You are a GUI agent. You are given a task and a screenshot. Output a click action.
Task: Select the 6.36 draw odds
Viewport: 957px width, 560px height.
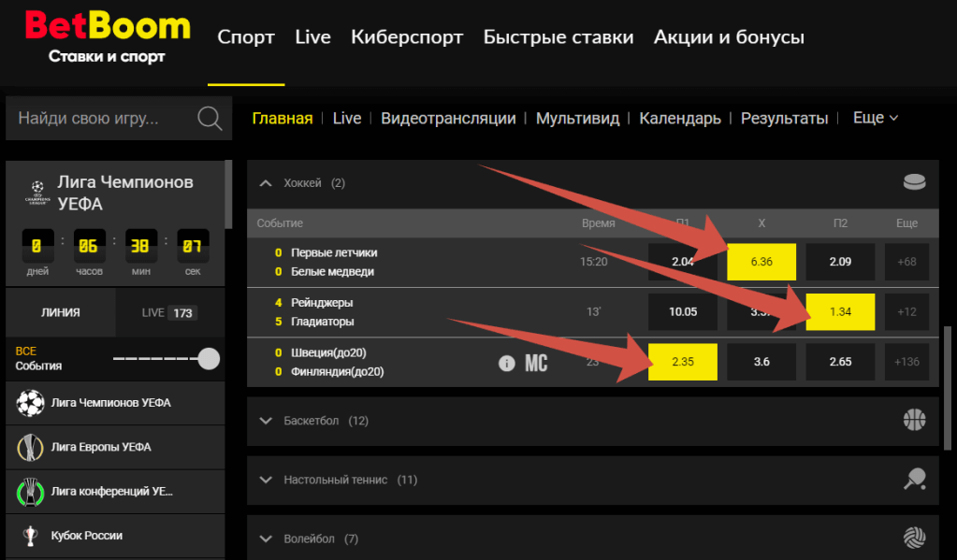click(761, 262)
